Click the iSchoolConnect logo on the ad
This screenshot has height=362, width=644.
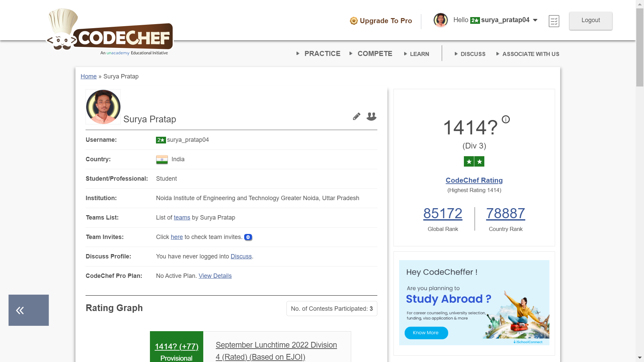(528, 342)
